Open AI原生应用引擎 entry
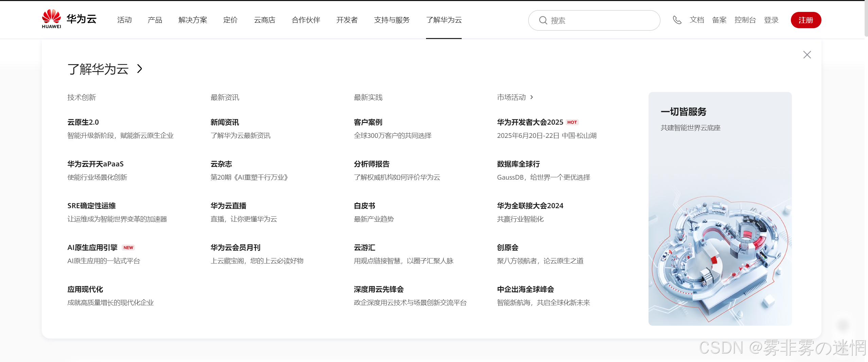 coord(92,247)
